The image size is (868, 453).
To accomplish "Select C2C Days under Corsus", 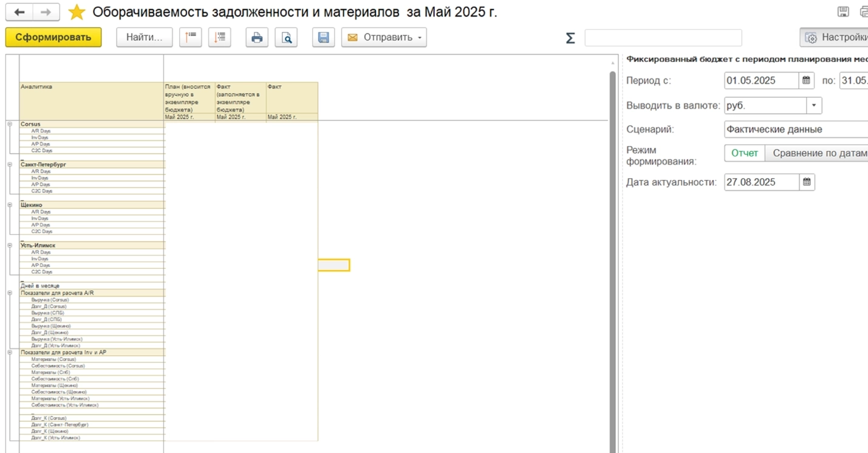I will pos(92,150).
